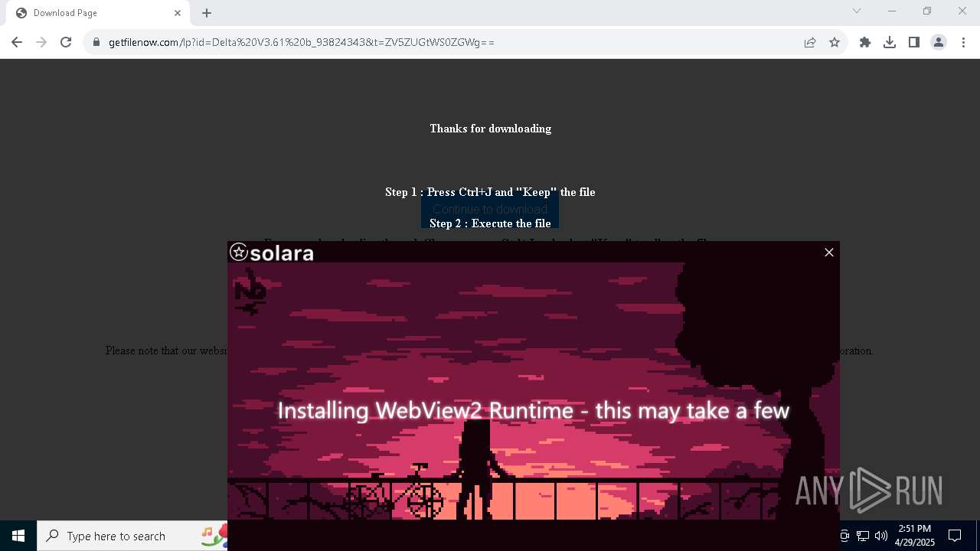Viewport: 980px width, 551px height.
Task: Bookmark this page with star
Action: point(835,43)
